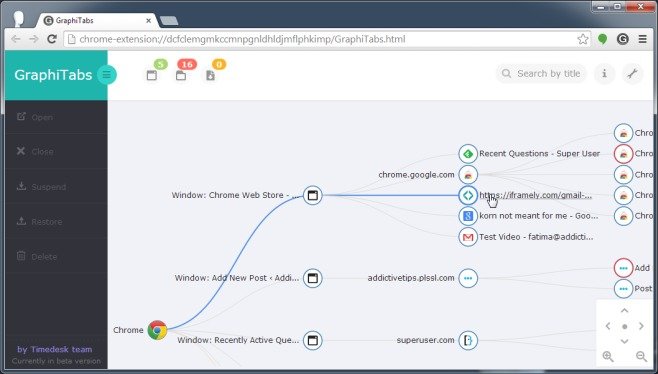658x374 pixels.
Task: Select the Open action in the sidebar
Action: click(56, 117)
